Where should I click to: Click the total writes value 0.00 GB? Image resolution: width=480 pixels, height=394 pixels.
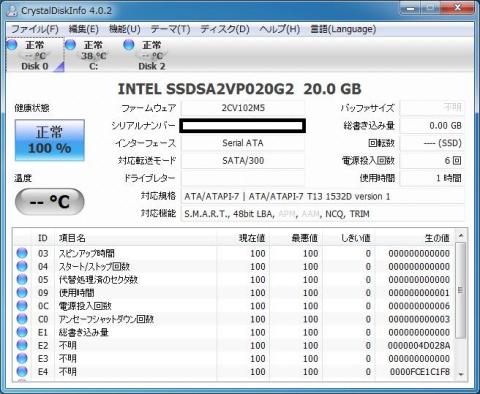click(x=432, y=126)
